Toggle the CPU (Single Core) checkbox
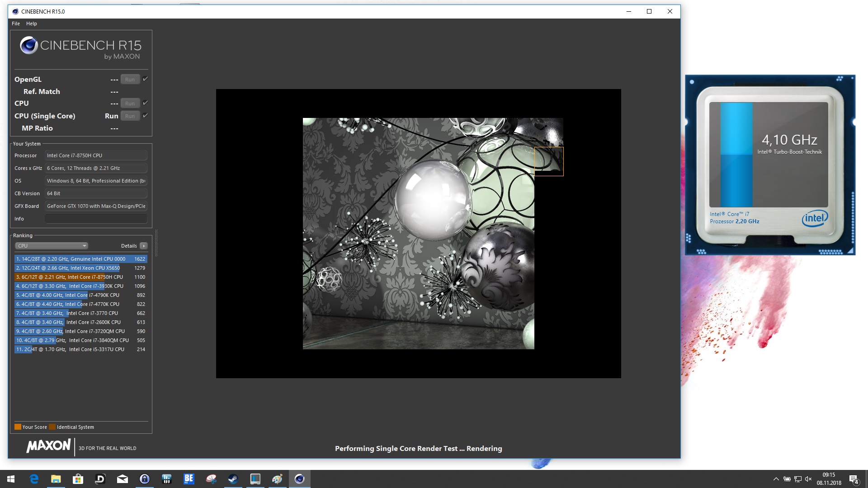The width and height of the screenshot is (868, 488). 145,116
